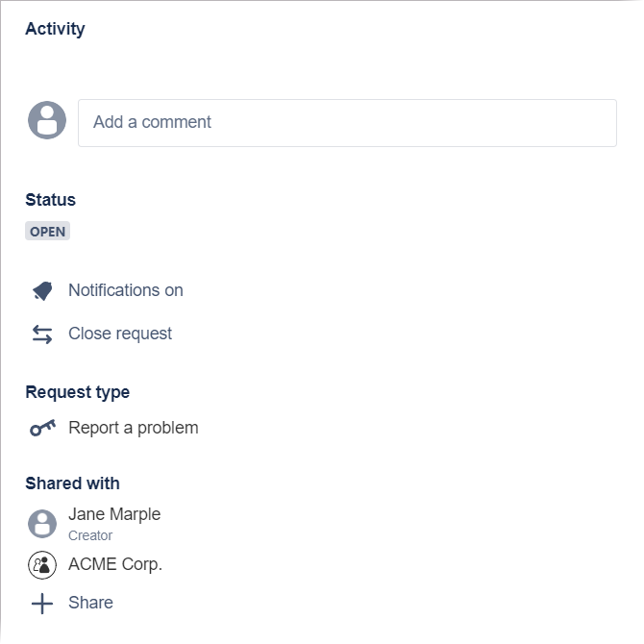Click the Status heading
Image resolution: width=644 pixels, height=644 pixels.
pos(50,200)
